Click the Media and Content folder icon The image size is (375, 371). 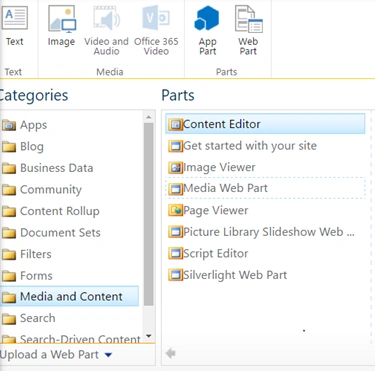pyautogui.click(x=9, y=297)
